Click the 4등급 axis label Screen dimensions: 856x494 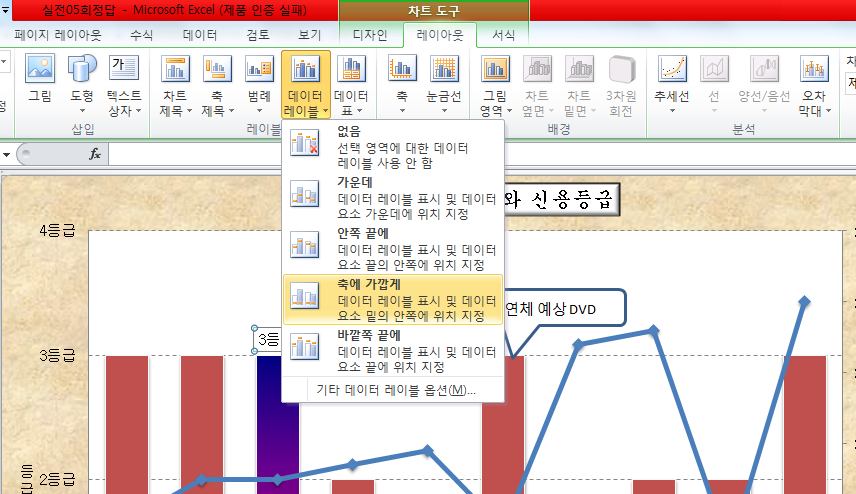(x=57, y=230)
